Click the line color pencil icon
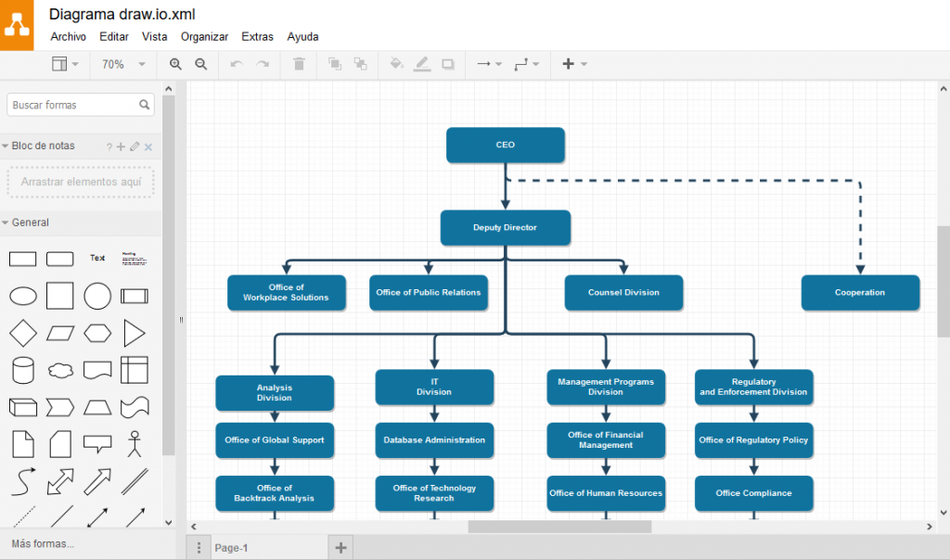Viewport: 950px width, 560px height. [x=422, y=64]
